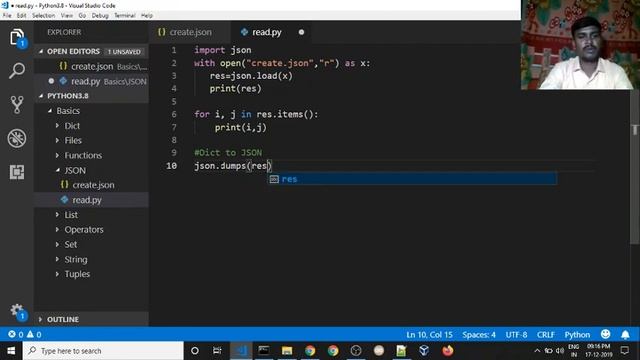Image resolution: width=640 pixels, height=360 pixels.
Task: Open feedback smiley in status bar
Action: tap(605, 334)
